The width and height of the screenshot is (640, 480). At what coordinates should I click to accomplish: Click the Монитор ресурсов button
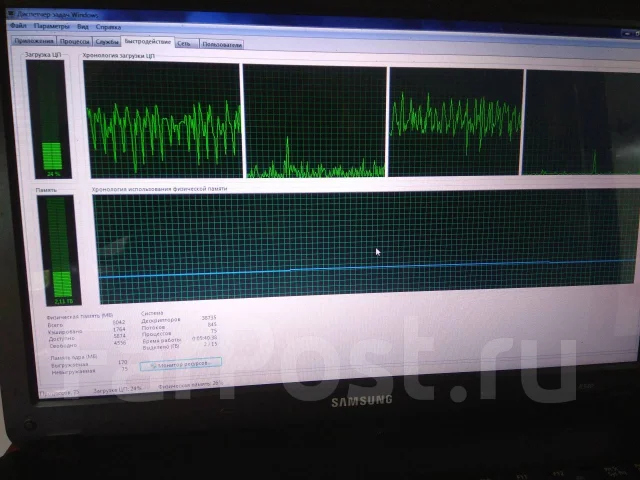click(x=180, y=364)
